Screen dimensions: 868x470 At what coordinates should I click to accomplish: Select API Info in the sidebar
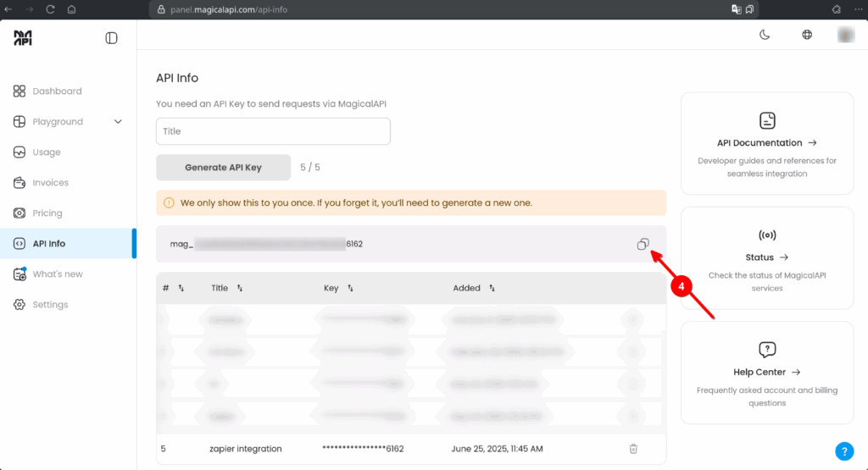pyautogui.click(x=68, y=243)
